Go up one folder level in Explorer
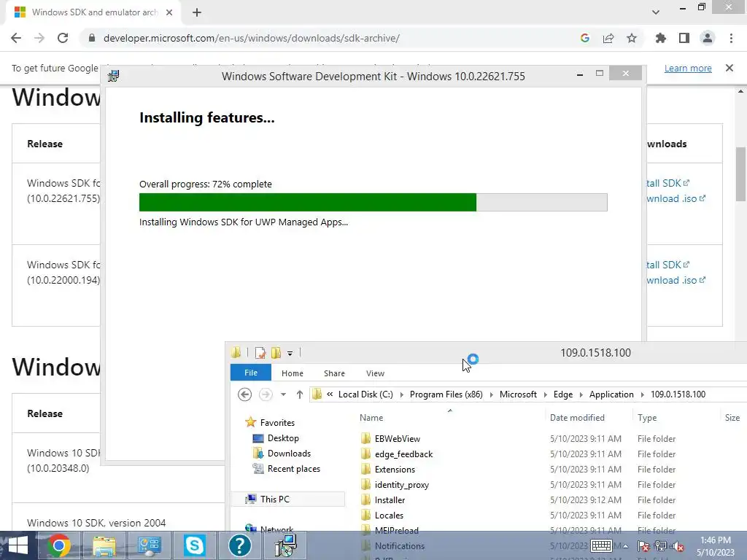This screenshot has height=560, width=747. [x=300, y=394]
